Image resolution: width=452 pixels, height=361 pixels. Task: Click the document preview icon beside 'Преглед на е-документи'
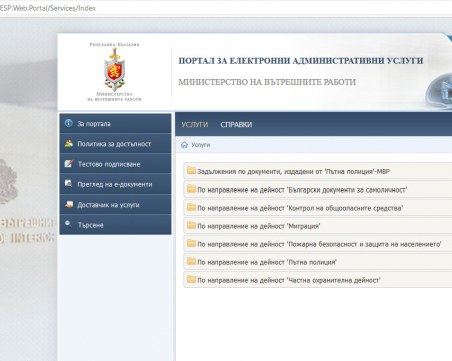[69, 184]
